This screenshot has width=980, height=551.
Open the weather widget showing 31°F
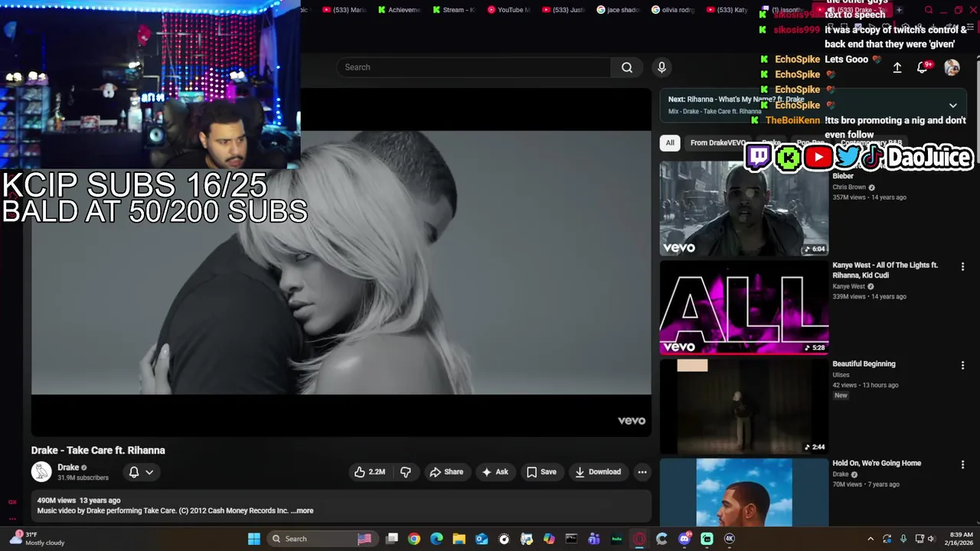point(37,539)
